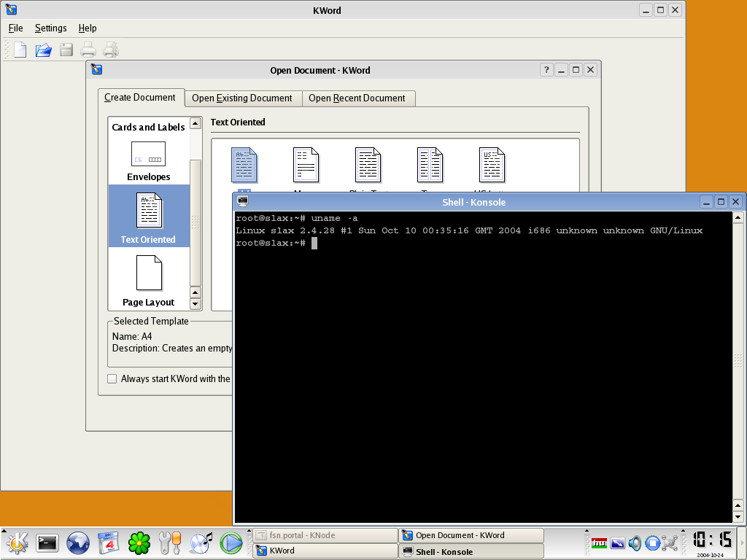Select the Memo template thumbnail
Screen dimensions: 747x560
(306, 165)
